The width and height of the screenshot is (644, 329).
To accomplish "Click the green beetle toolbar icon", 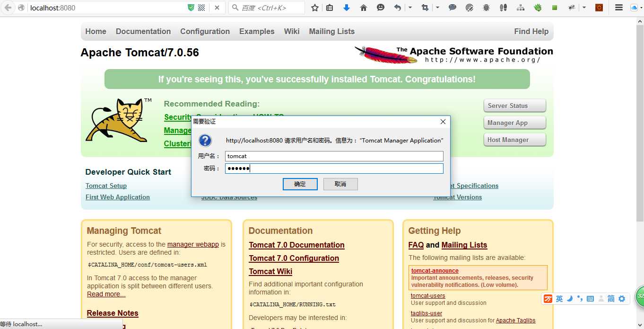I will click(x=538, y=8).
